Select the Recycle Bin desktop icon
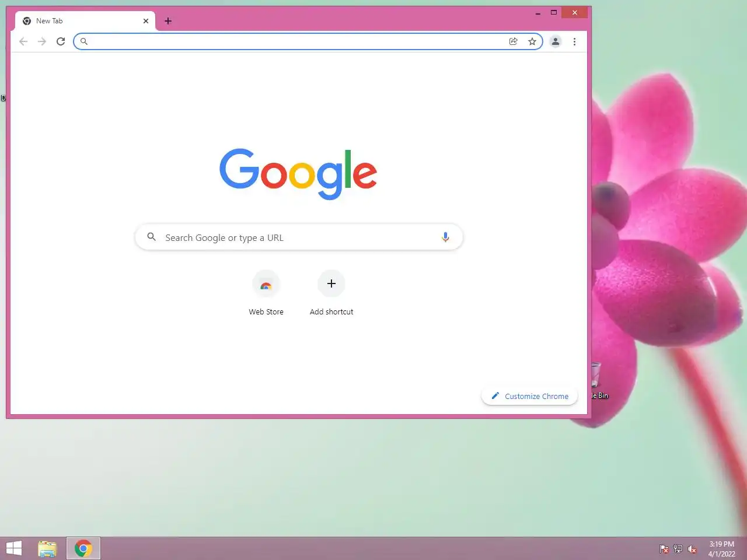The height and width of the screenshot is (560, 747). tap(599, 380)
